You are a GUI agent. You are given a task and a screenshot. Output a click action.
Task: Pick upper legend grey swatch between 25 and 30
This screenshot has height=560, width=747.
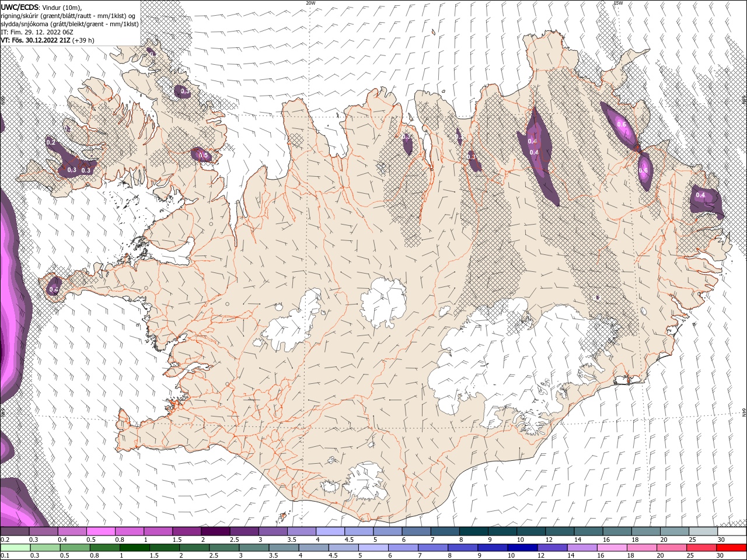703,531
